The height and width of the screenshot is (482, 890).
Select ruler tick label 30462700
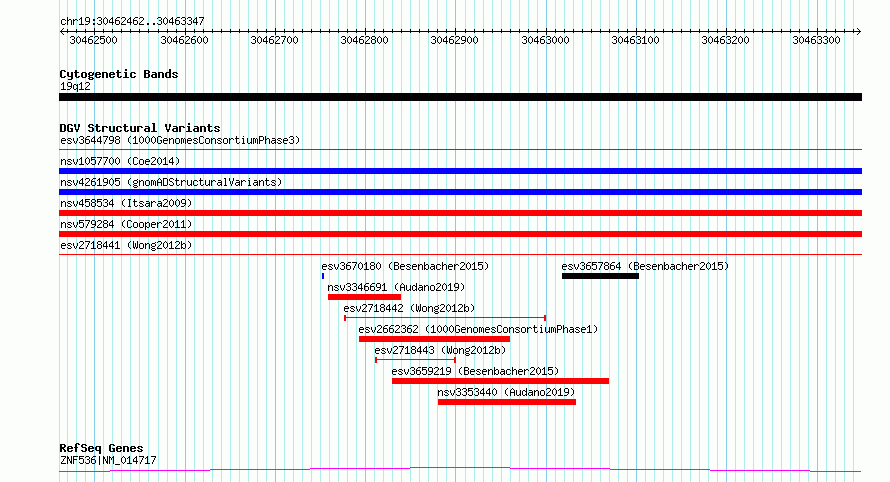pos(274,40)
